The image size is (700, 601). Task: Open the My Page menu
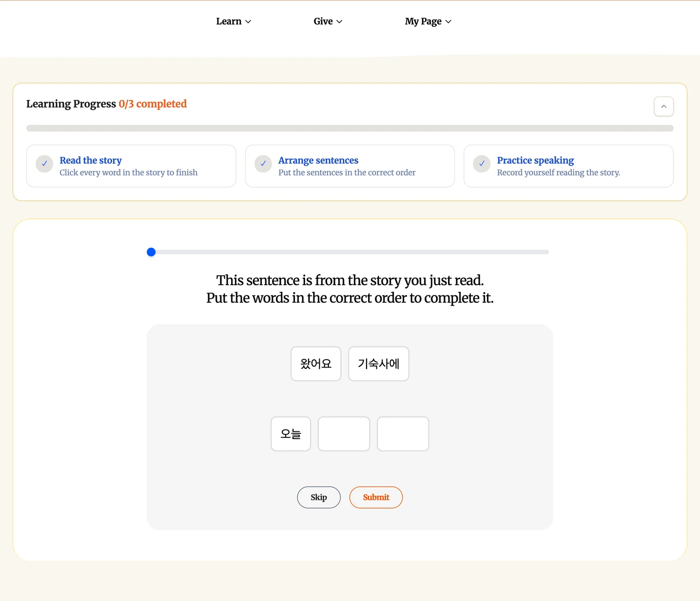point(428,21)
